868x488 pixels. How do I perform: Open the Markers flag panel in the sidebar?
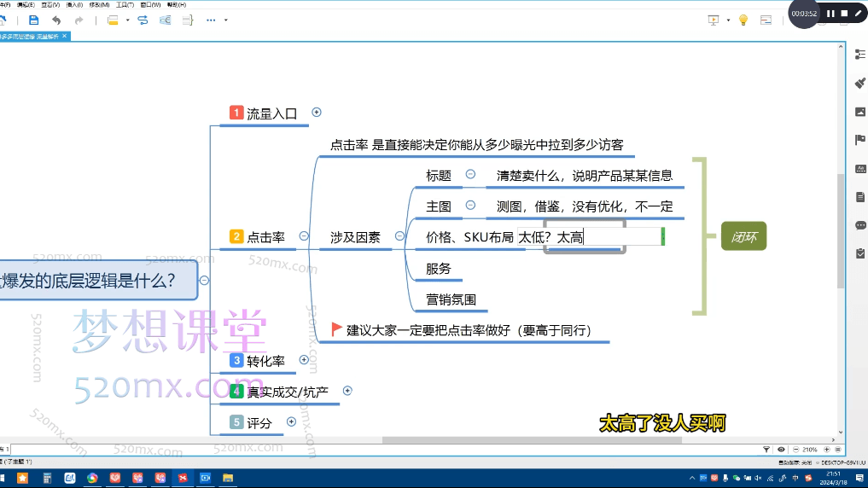(860, 140)
